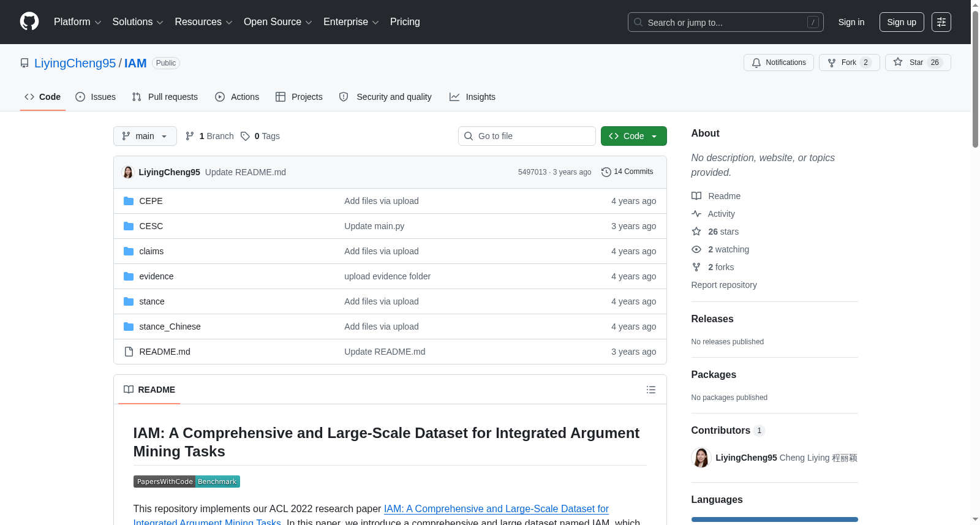This screenshot has height=525, width=980.
Task: Expand the Enterprise menu
Action: (x=351, y=22)
